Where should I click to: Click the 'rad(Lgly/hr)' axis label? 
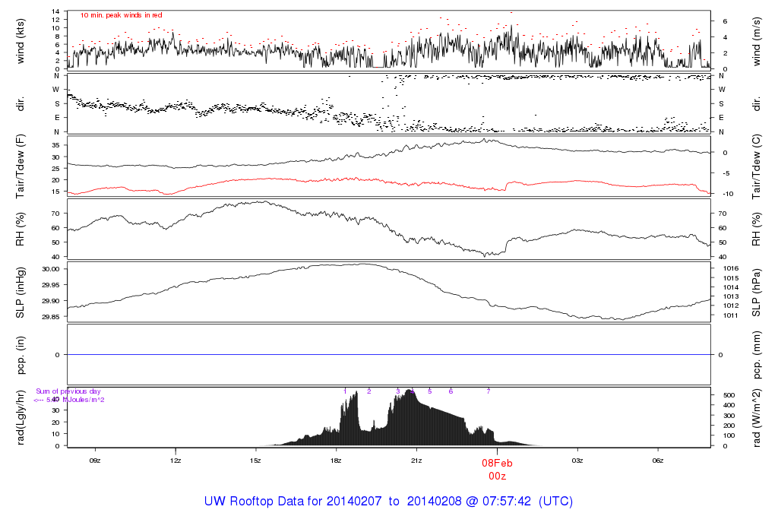tap(21, 418)
